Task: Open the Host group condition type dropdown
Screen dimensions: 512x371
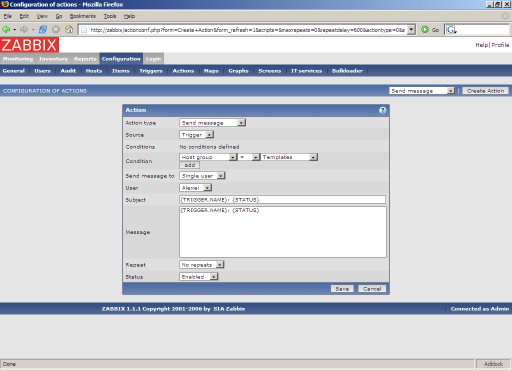Action: [x=208, y=157]
